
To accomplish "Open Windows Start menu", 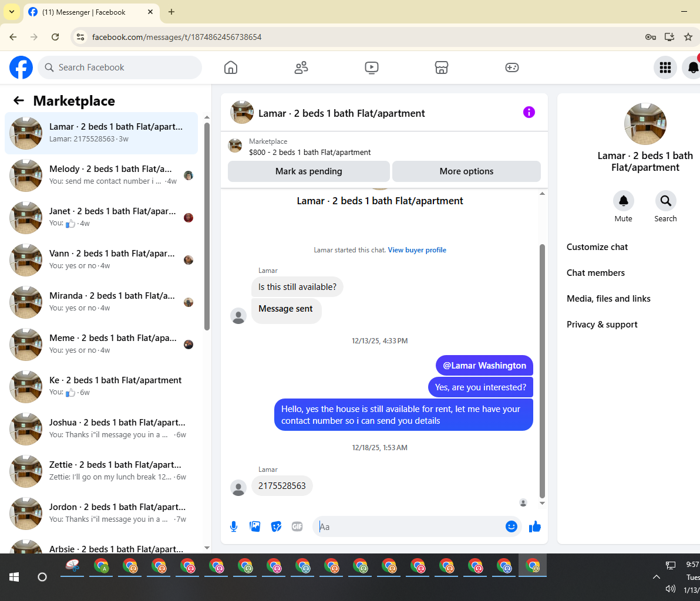I will click(x=14, y=578).
